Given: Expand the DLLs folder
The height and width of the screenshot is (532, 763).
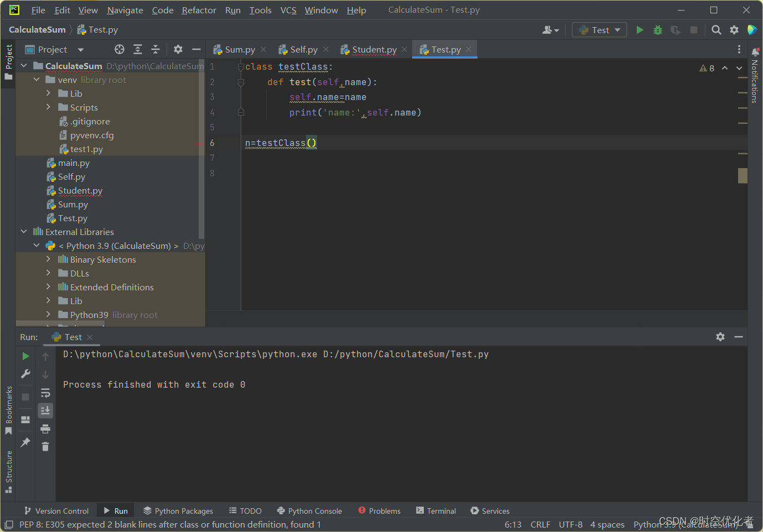Looking at the screenshot, I should click(48, 273).
